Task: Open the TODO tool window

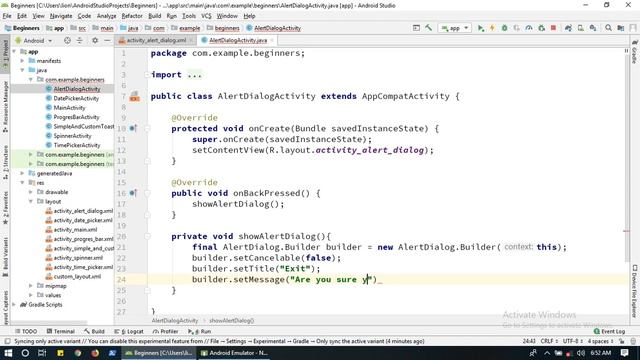Action: point(26,331)
